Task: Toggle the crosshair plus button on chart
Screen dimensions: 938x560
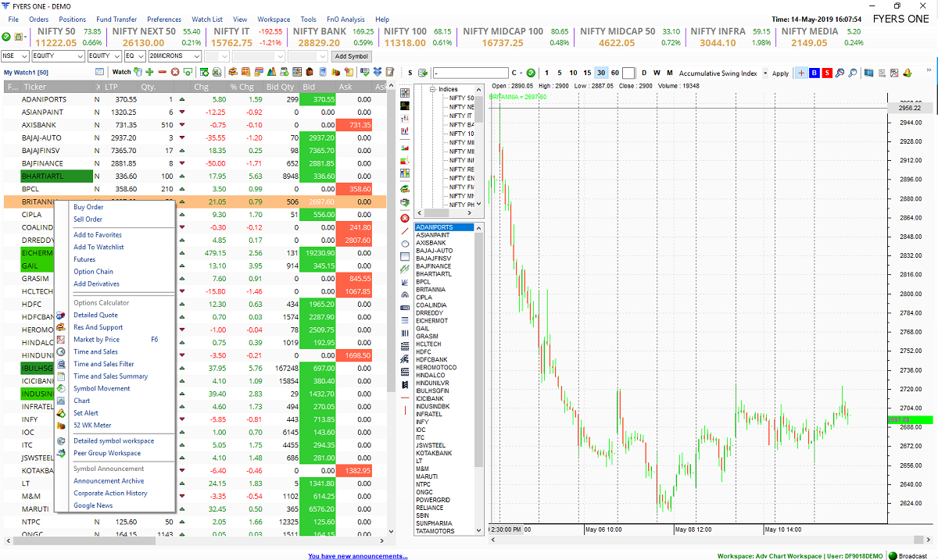Action: tap(800, 73)
